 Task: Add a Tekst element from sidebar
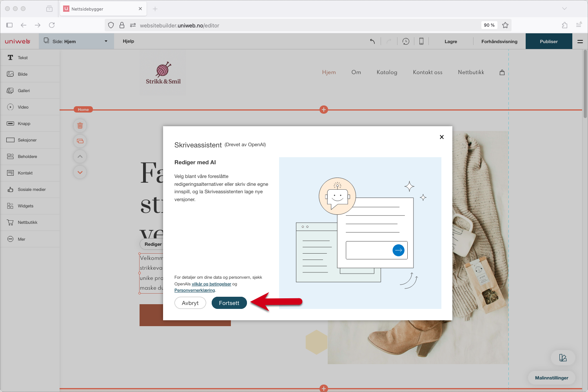coord(30,58)
